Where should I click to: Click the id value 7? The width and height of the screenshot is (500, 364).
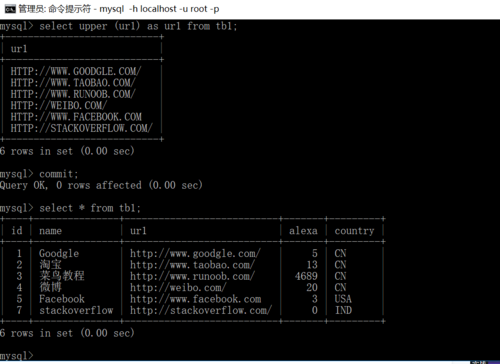(19, 310)
